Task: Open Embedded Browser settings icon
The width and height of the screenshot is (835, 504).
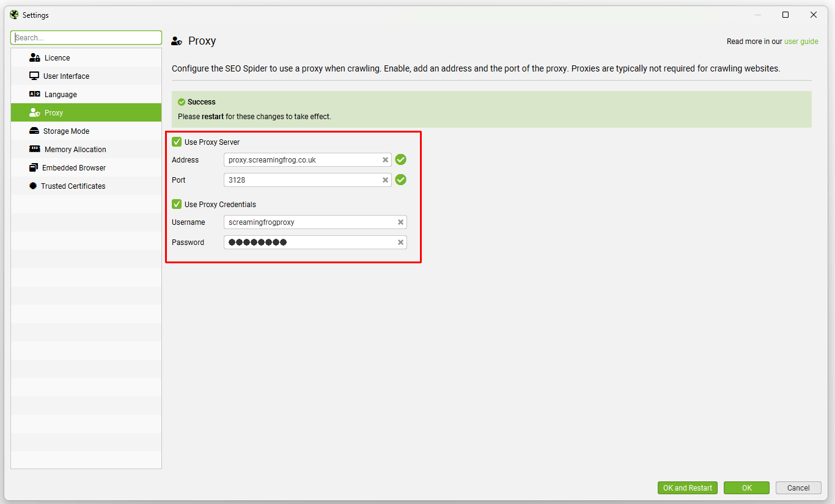Action: (x=34, y=167)
